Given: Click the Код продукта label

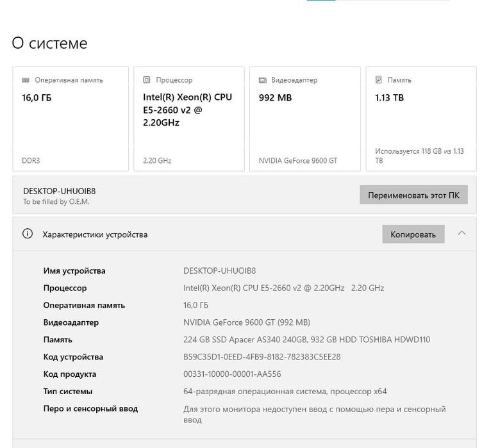Looking at the screenshot, I should [69, 374].
